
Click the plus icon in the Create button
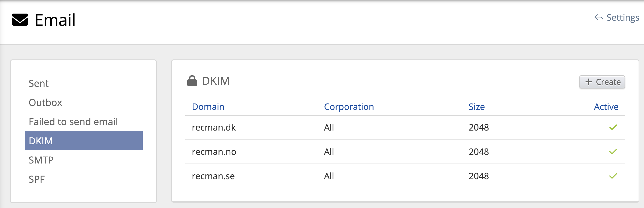(589, 82)
